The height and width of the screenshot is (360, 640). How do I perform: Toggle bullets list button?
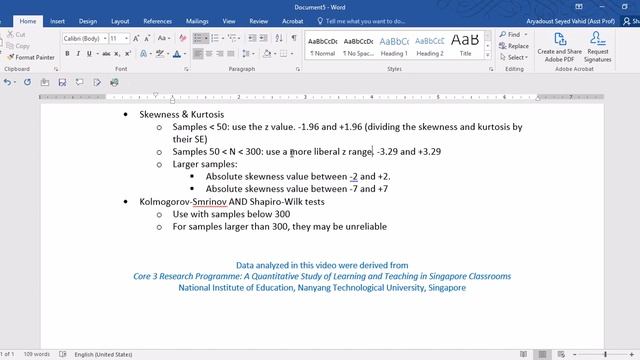[x=198, y=38]
